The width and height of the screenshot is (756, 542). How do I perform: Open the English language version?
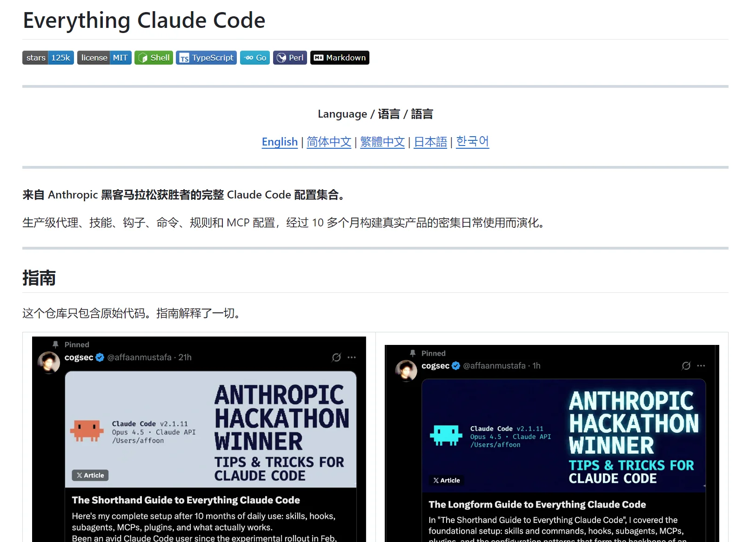(x=279, y=142)
